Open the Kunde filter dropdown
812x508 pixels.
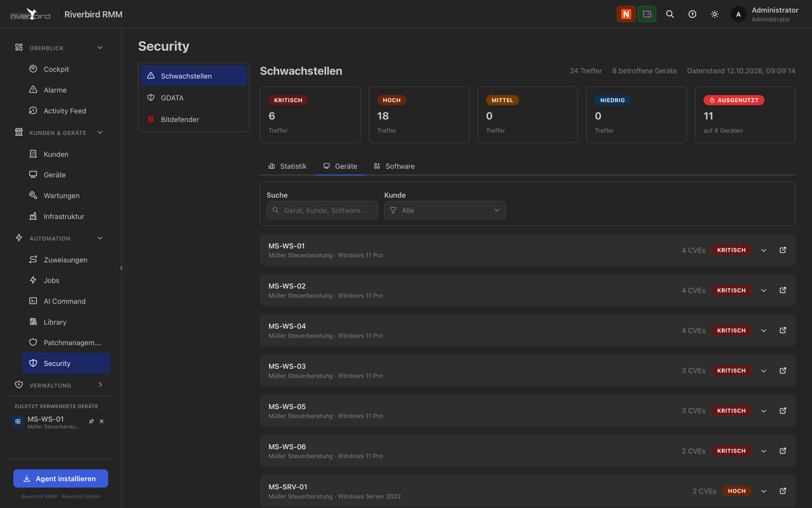[x=445, y=210]
